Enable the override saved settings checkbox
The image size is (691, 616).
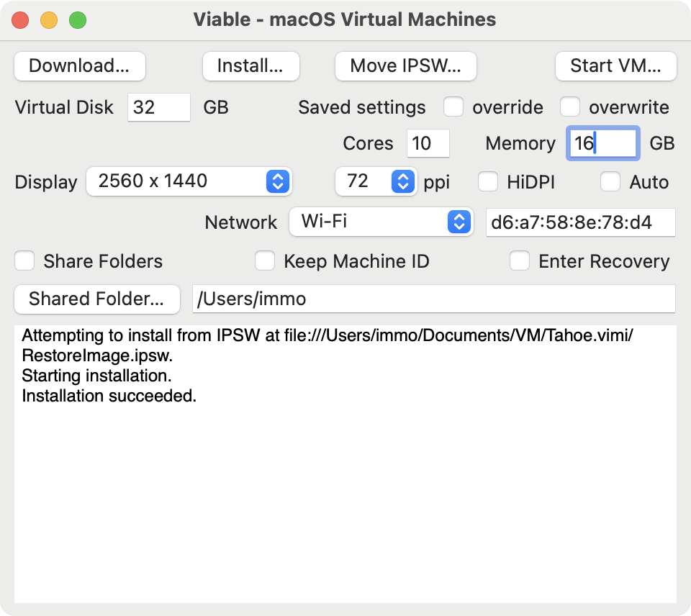(453, 107)
